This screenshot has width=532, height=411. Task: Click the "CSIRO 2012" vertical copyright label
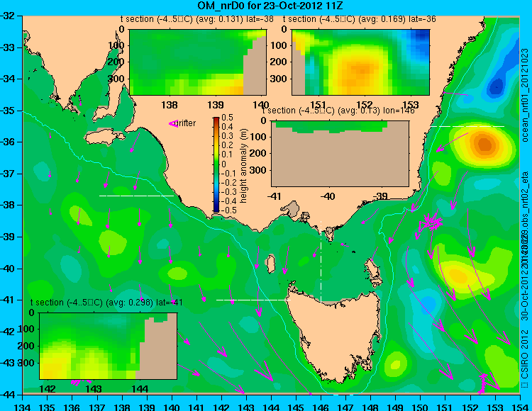(525, 355)
